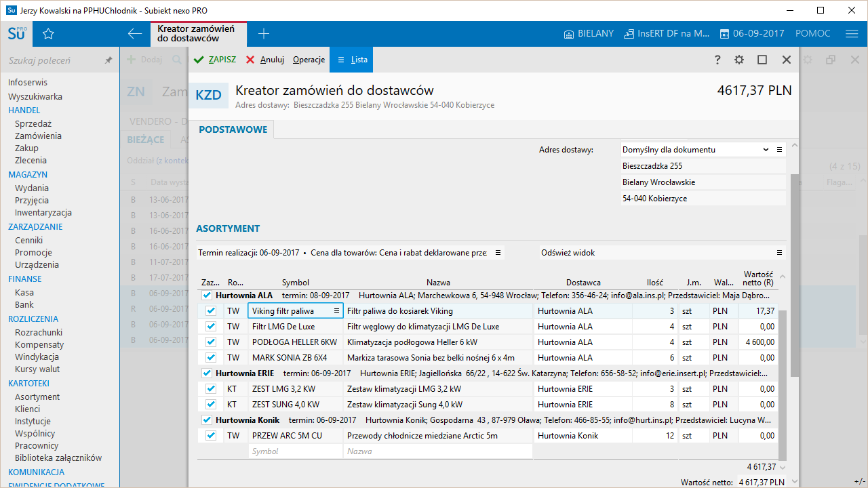Screen dimensions: 868x488
Task: Open the settings gear in dialog toolbar
Action: tap(739, 60)
